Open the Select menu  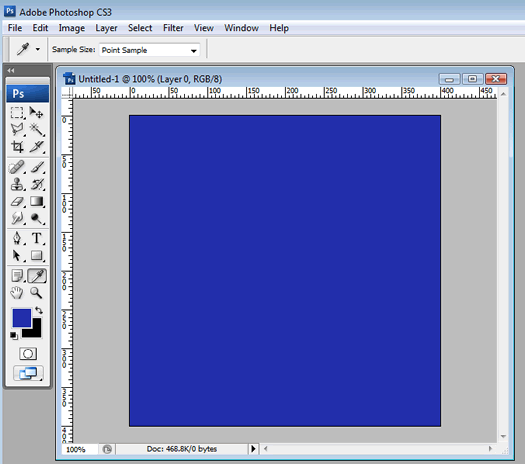pyautogui.click(x=140, y=28)
